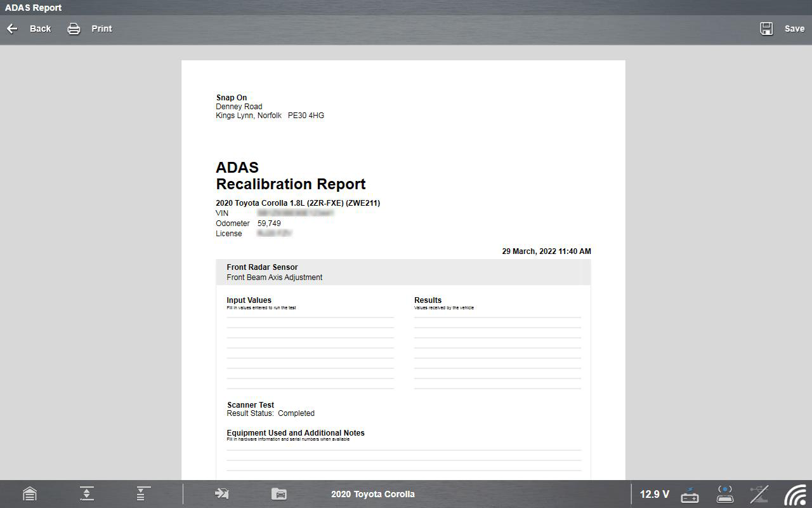
Task: Click the battery voltage icon
Action: click(690, 494)
